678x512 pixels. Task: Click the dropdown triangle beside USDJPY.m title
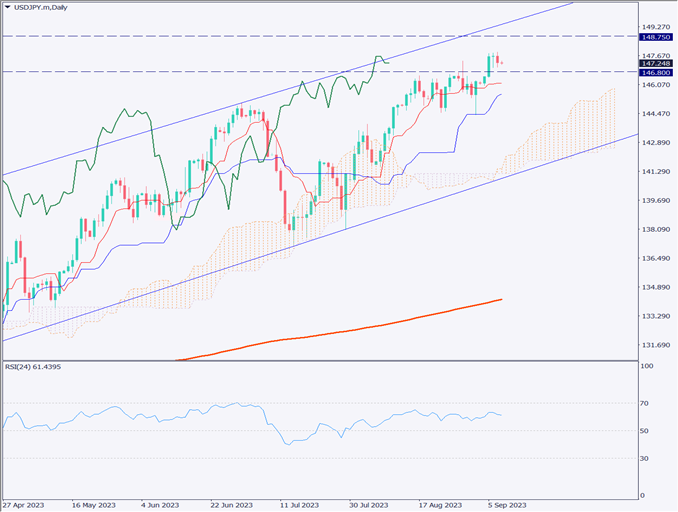click(x=7, y=8)
